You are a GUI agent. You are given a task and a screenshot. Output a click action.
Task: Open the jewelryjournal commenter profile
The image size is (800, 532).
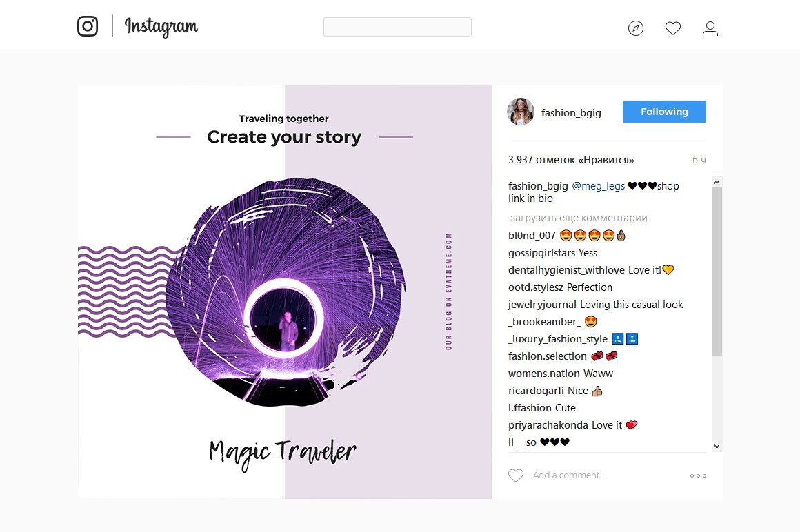pyautogui.click(x=542, y=304)
